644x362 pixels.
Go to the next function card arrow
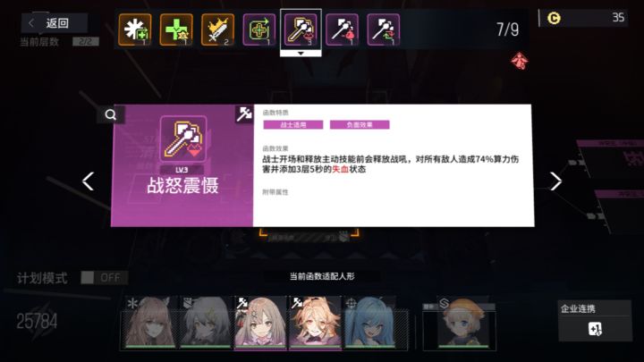click(x=555, y=181)
